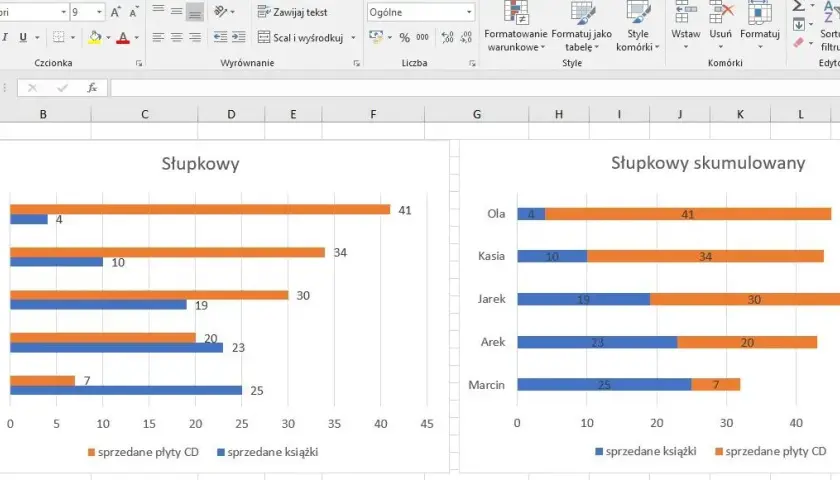
Task: Toggle Zawijaj tekst wrap text
Action: coord(292,12)
